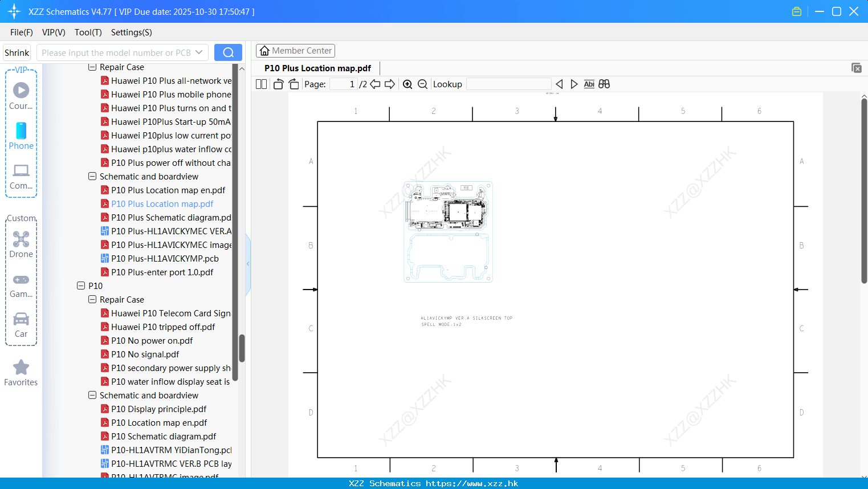
Task: Click the model number search input
Action: point(116,52)
